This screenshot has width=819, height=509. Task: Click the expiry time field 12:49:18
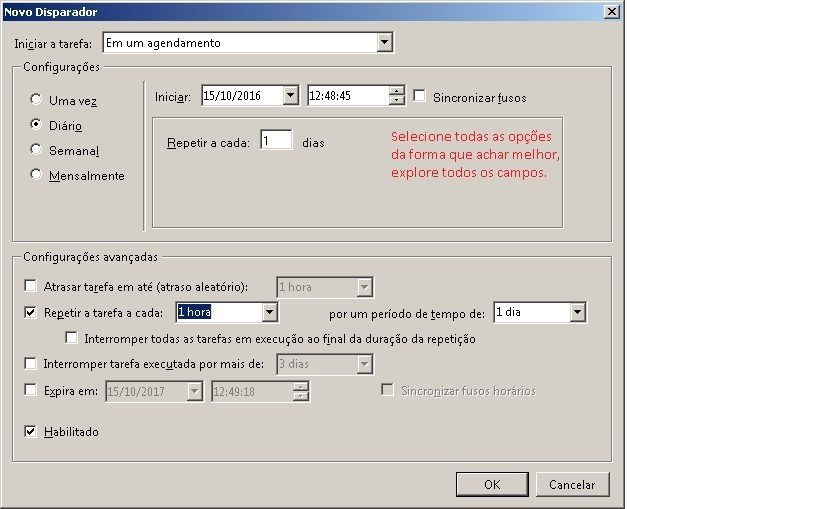[252, 391]
